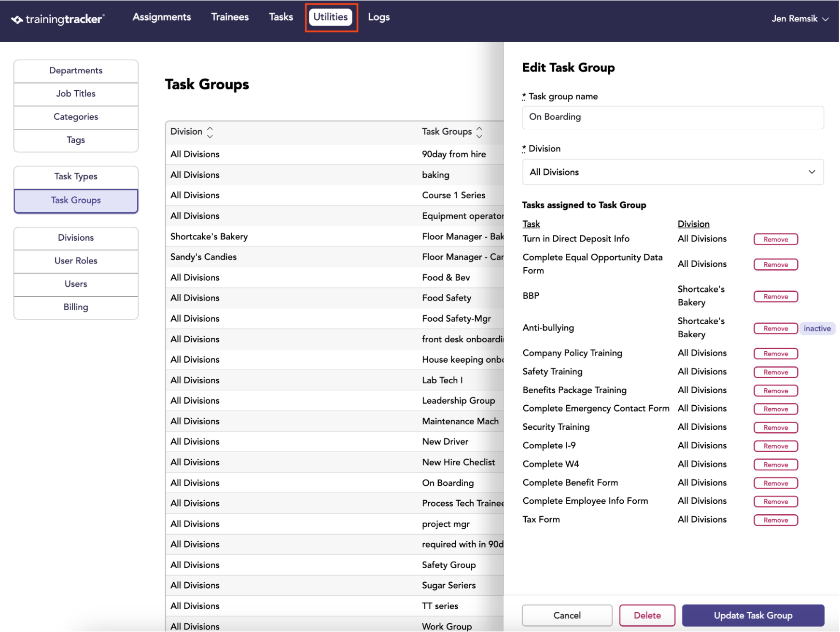The height and width of the screenshot is (632, 840).
Task: Click the trainingtracker logo
Action: [x=57, y=19]
